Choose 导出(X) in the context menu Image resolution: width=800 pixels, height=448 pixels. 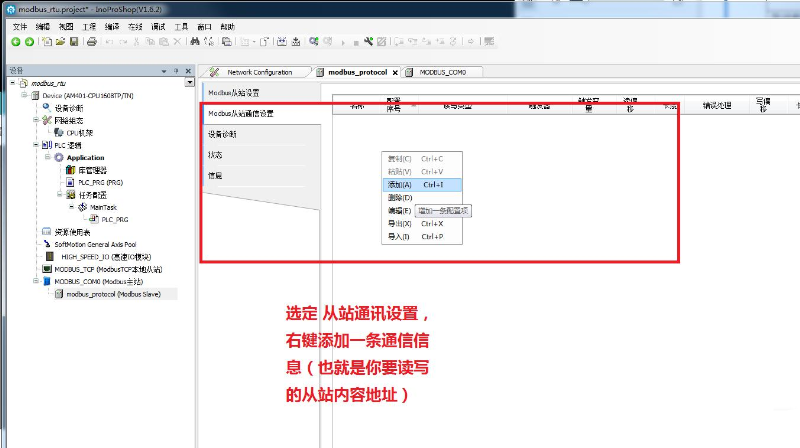click(x=422, y=223)
